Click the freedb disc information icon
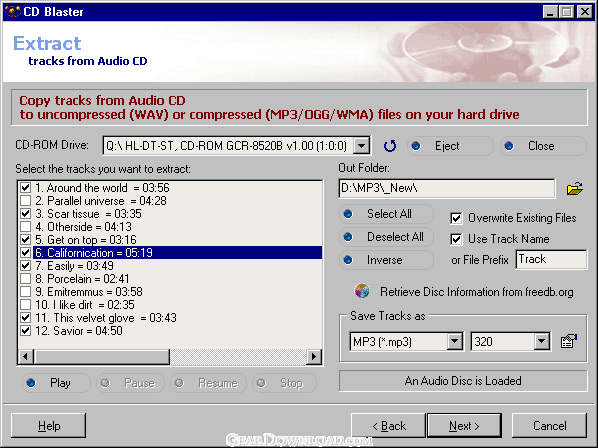Viewport: 598px width, 448px height. pyautogui.click(x=362, y=291)
